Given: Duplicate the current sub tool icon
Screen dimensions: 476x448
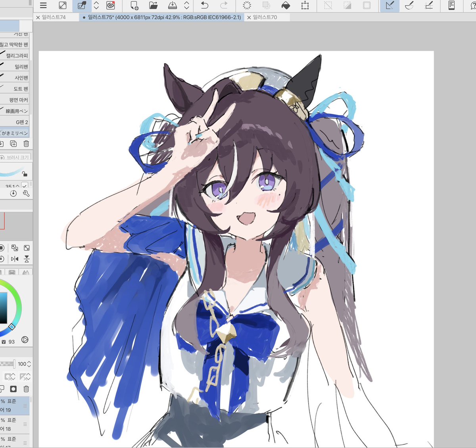Looking at the screenshot, I should click(x=13, y=144).
